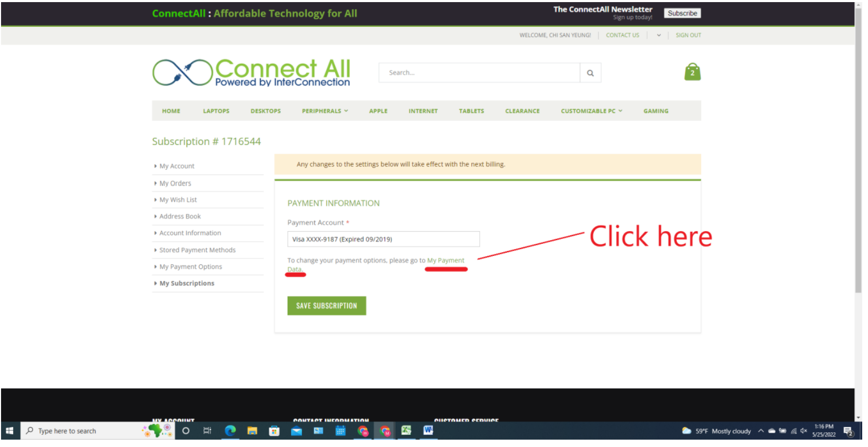Open Microsoft Edge from taskbar
The height and width of the screenshot is (447, 868).
pyautogui.click(x=230, y=431)
